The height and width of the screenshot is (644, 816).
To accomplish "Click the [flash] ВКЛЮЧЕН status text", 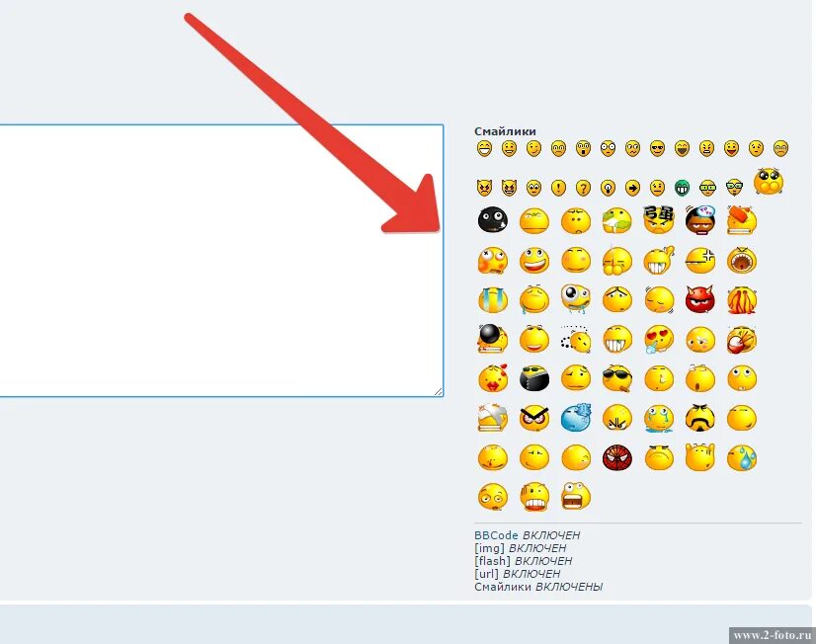I will tap(523, 561).
